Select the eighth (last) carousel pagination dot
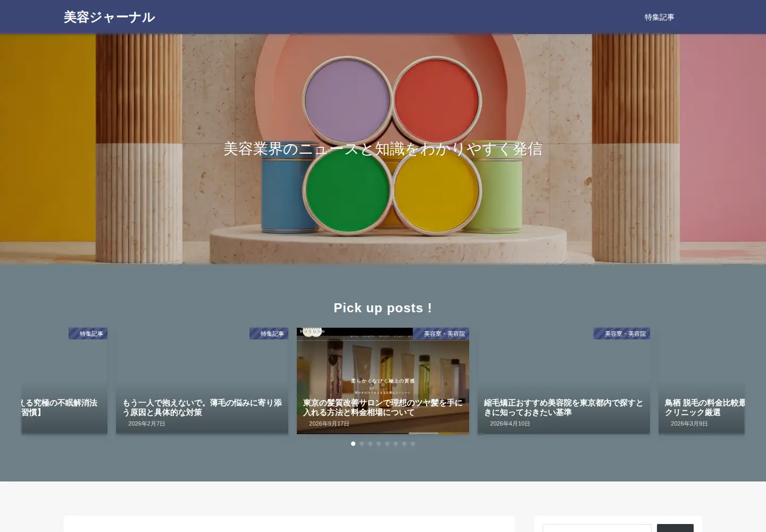This screenshot has height=532, width=766. 413,444
